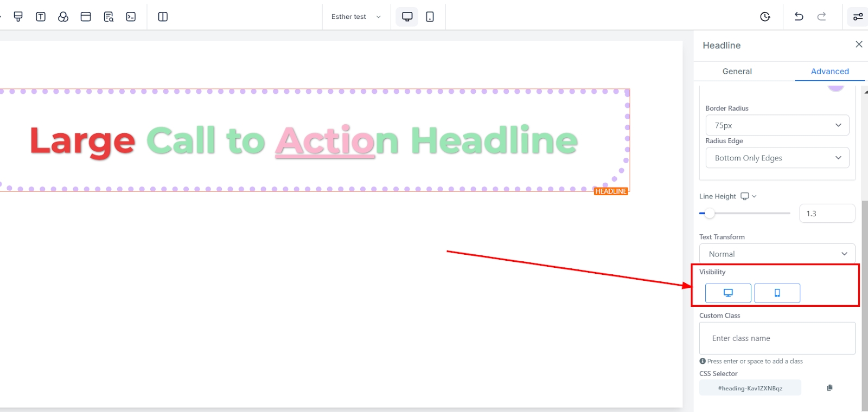Toggle the split-column layout icon

point(163,17)
